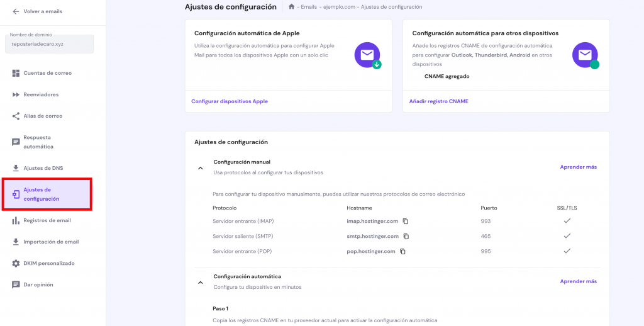Copy the smtp.hostinger.com hostname

[x=406, y=236]
